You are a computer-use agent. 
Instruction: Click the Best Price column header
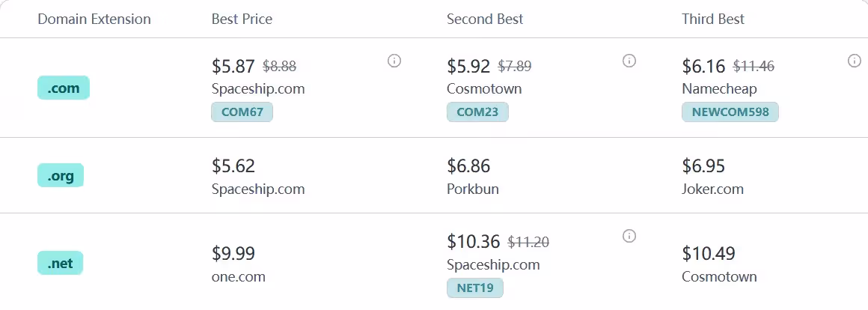pyautogui.click(x=242, y=19)
